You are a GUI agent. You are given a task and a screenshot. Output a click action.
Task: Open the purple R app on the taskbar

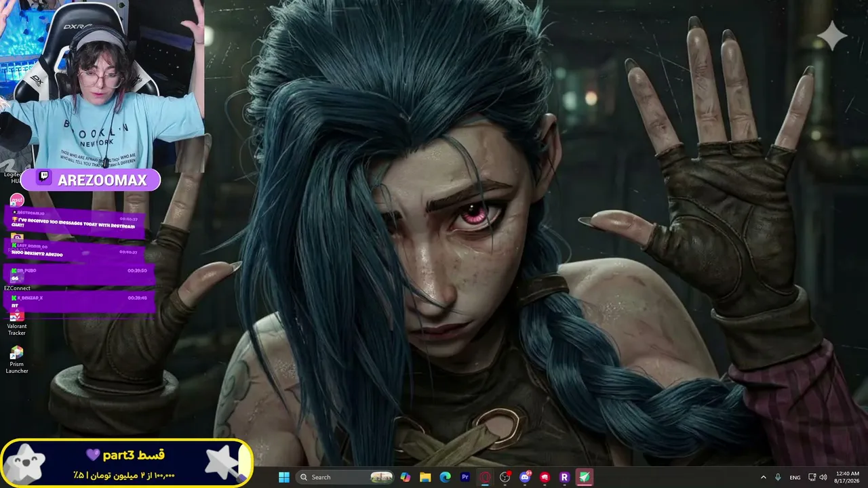point(564,477)
